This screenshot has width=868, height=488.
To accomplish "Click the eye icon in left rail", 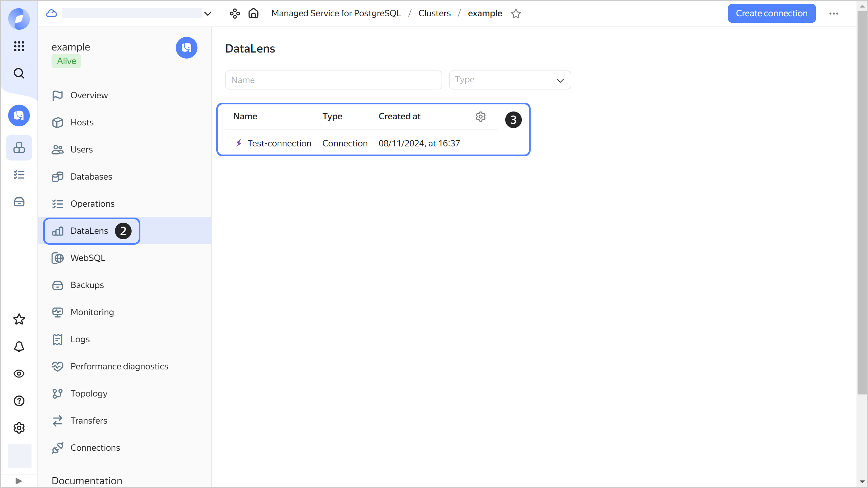I will click(x=19, y=373).
